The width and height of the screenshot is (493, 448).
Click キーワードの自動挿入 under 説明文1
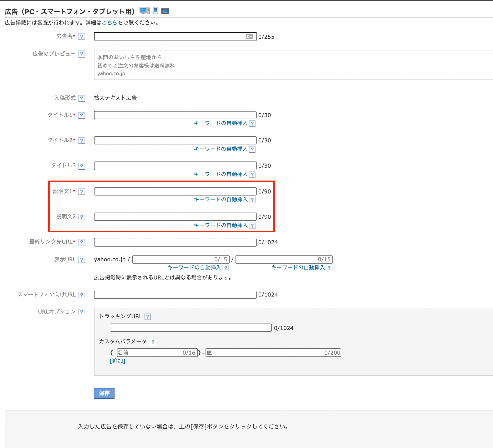221,199
